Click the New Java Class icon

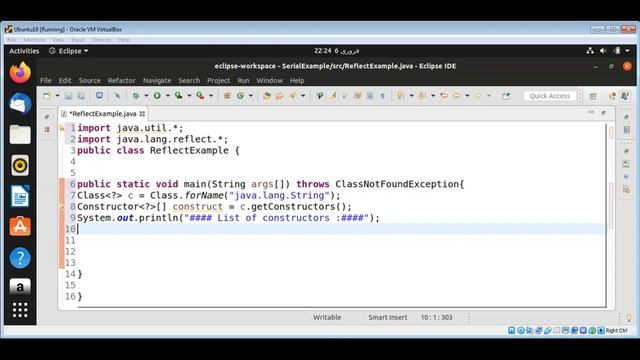point(240,96)
